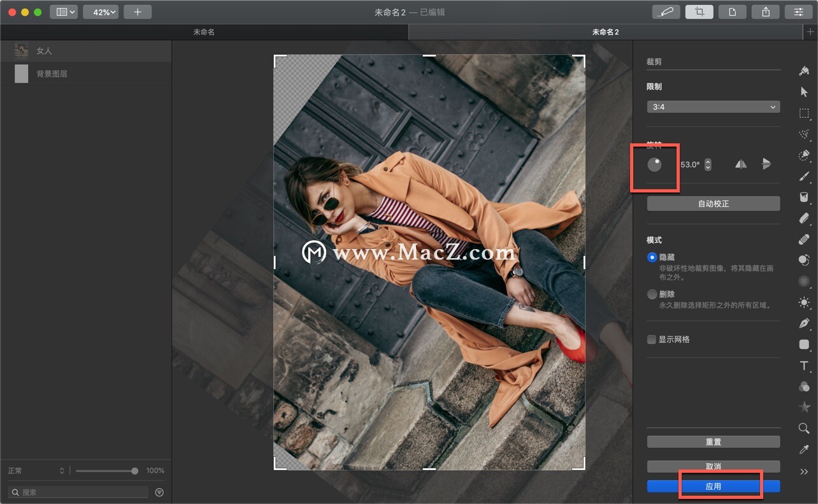The width and height of the screenshot is (818, 504).
Task: Select the sun-shaped Lighten tool
Action: tap(804, 302)
